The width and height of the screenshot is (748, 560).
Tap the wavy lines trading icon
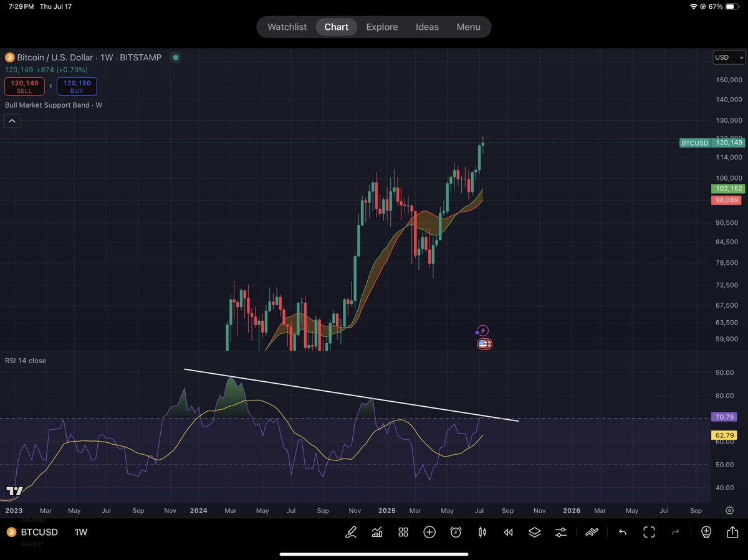click(x=592, y=532)
